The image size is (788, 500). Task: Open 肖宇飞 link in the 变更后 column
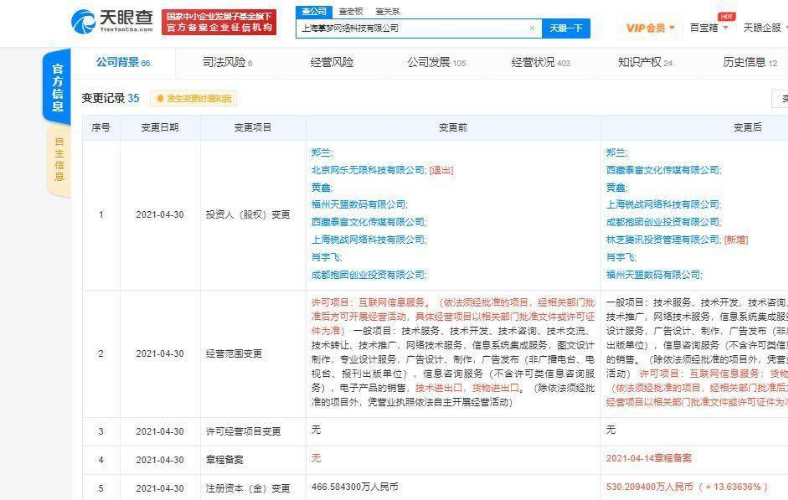pyautogui.click(x=621, y=257)
